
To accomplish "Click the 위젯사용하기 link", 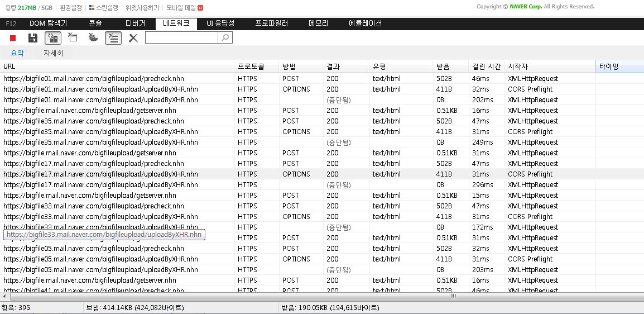I will 142,7.
